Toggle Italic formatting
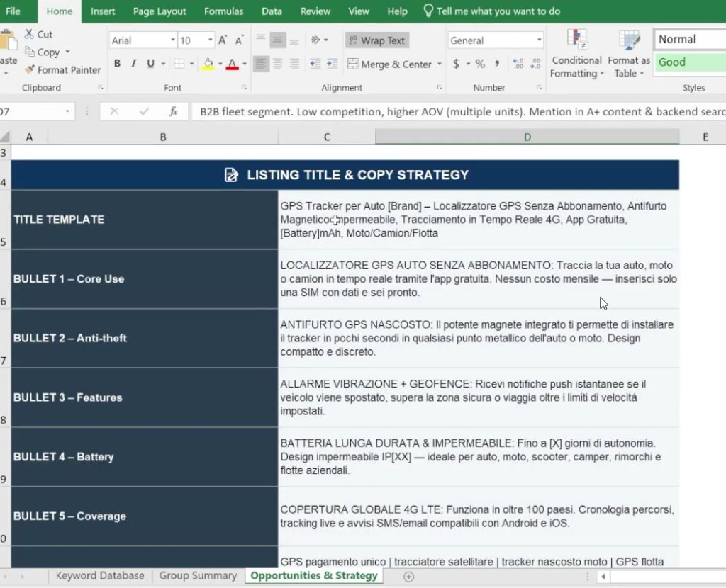The height and width of the screenshot is (588, 726). (x=134, y=63)
